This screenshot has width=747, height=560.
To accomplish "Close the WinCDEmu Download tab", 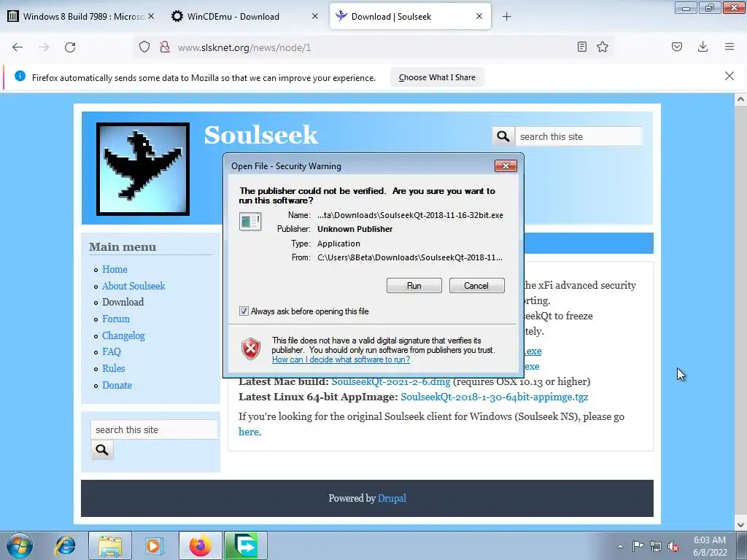I will pos(315,16).
